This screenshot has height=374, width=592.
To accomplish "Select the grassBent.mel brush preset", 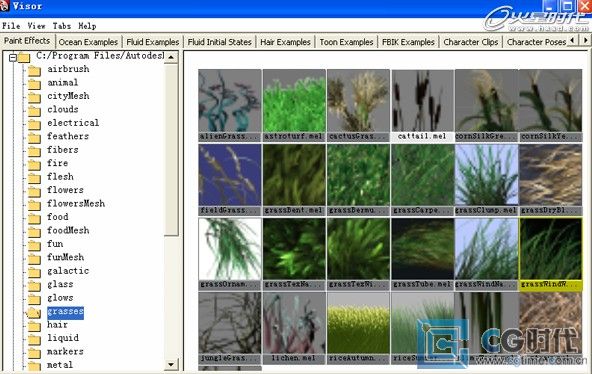I will tap(294, 179).
